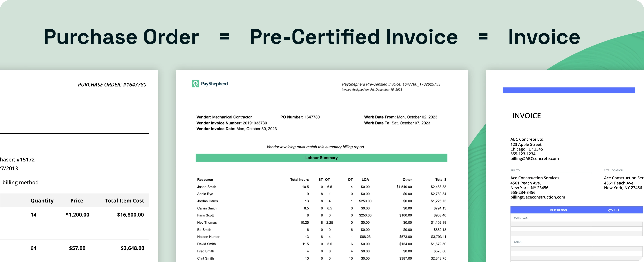Click the billing@aceconstruction.com email
Viewport: 644px width, 262px height.
point(538,197)
